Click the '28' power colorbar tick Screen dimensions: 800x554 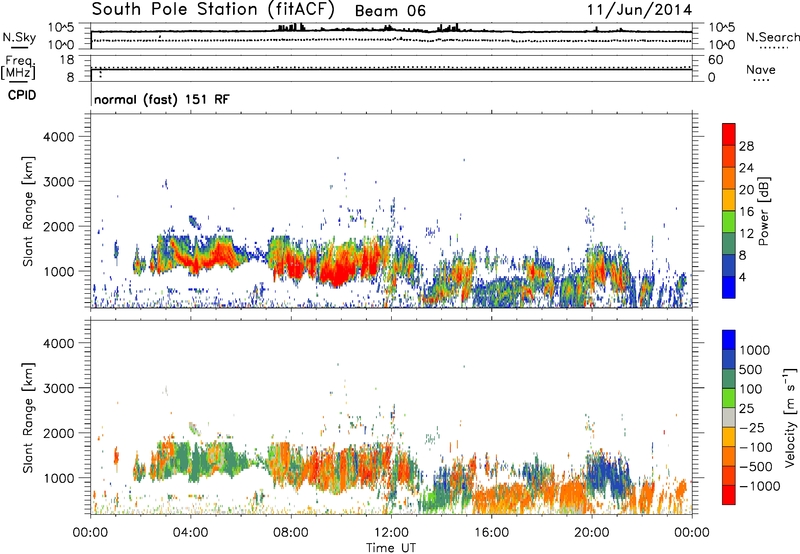point(746,146)
